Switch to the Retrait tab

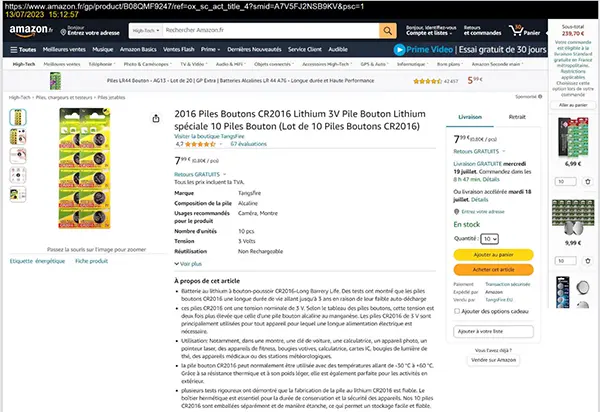517,117
